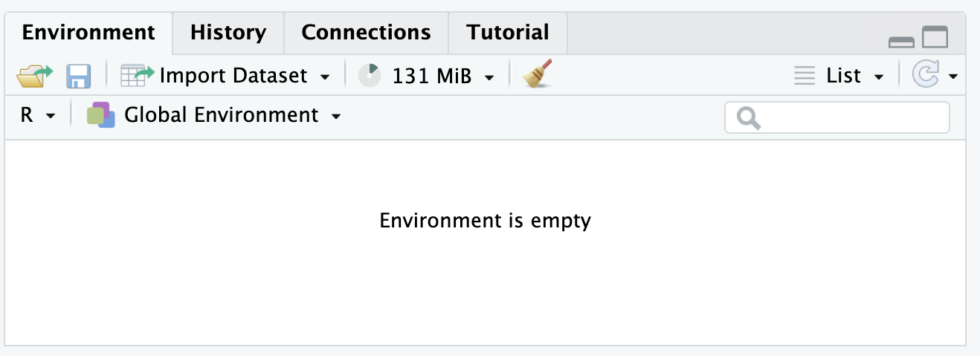
Task: Select the Tutorial tab
Action: coord(508,33)
